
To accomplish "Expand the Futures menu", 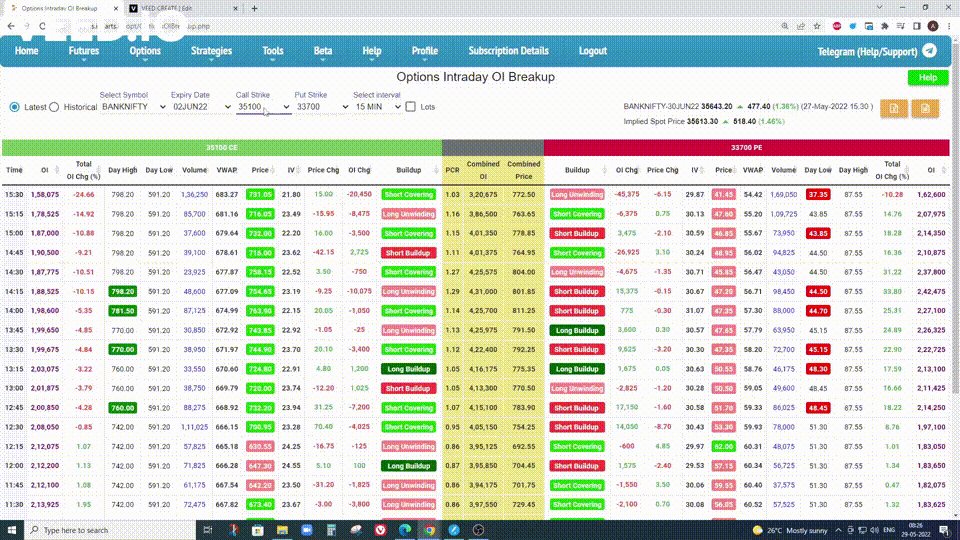I will point(84,51).
